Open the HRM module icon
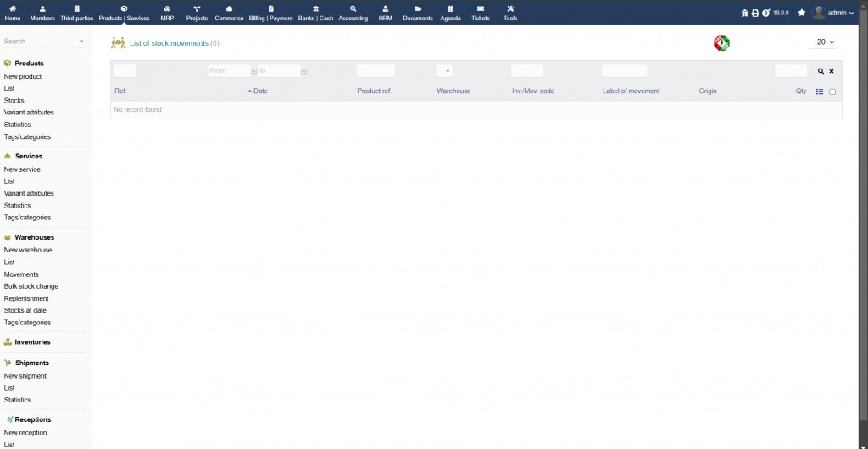Image resolution: width=868 pixels, height=449 pixels. click(x=386, y=8)
